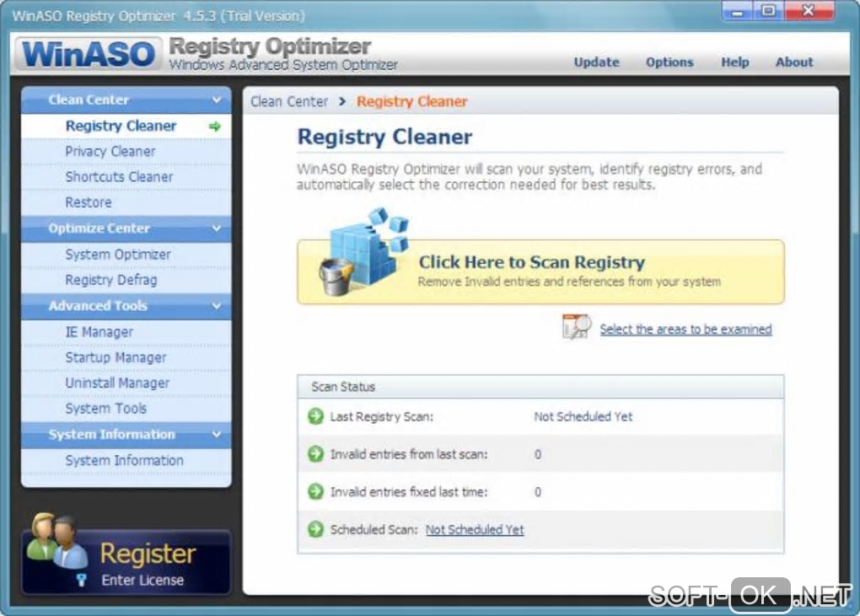This screenshot has width=860, height=616.
Task: Click the Not Scheduled Yet link
Action: (475, 530)
